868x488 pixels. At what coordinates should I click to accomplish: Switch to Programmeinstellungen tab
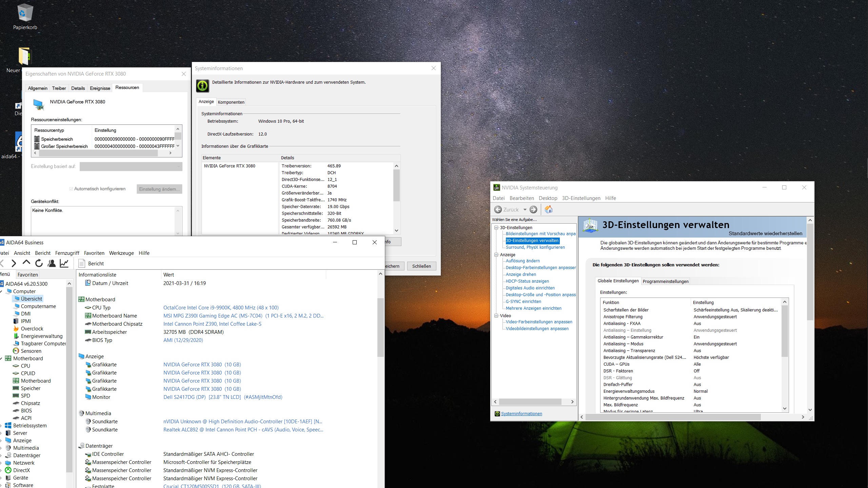665,281
